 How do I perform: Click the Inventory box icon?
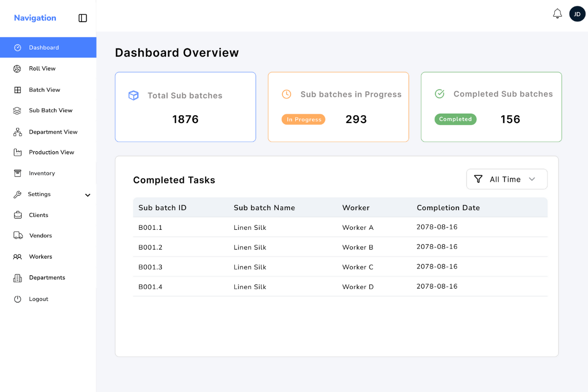pos(18,173)
